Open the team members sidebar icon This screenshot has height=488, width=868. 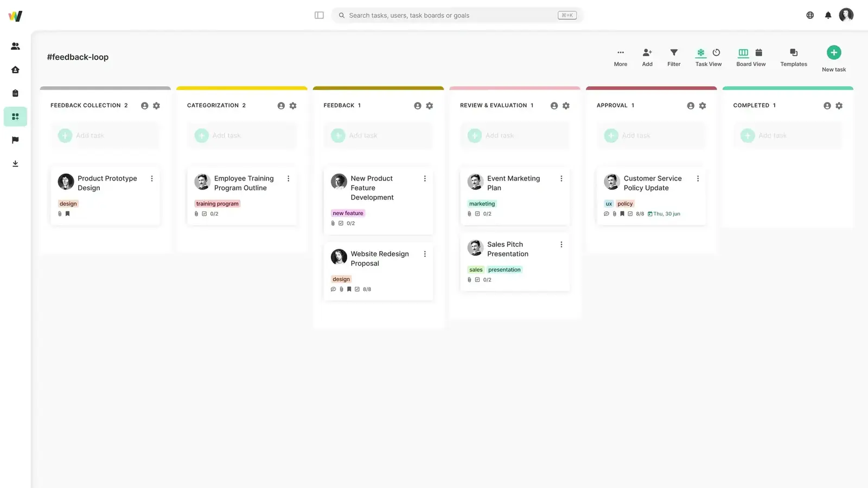click(x=15, y=46)
